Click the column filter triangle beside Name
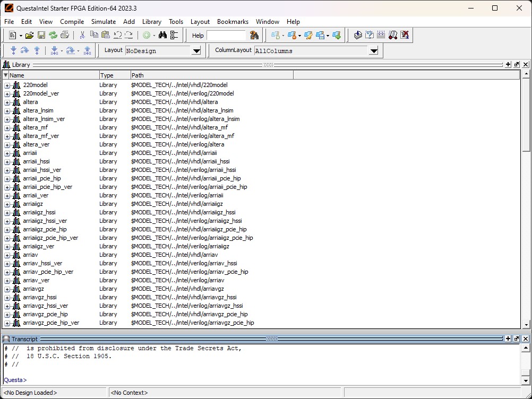 point(5,75)
